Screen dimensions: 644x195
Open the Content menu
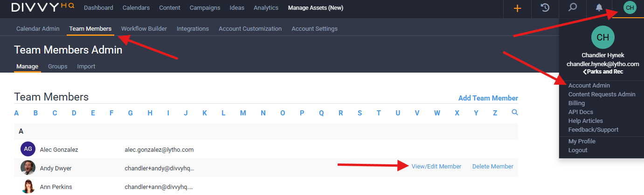point(170,8)
